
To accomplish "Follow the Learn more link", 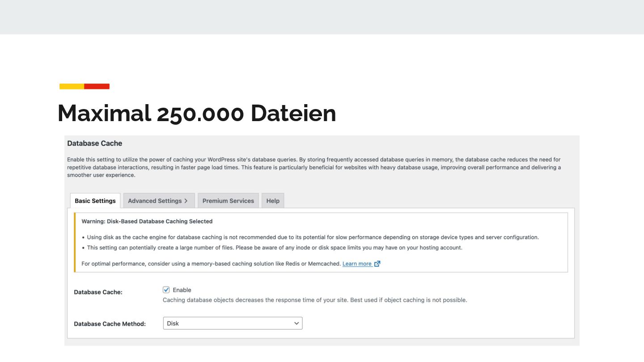I will (x=357, y=264).
